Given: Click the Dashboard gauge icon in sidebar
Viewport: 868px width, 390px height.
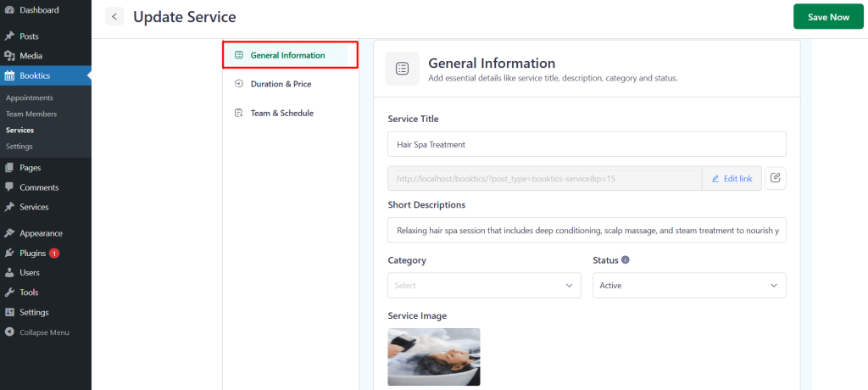Looking at the screenshot, I should pos(8,10).
